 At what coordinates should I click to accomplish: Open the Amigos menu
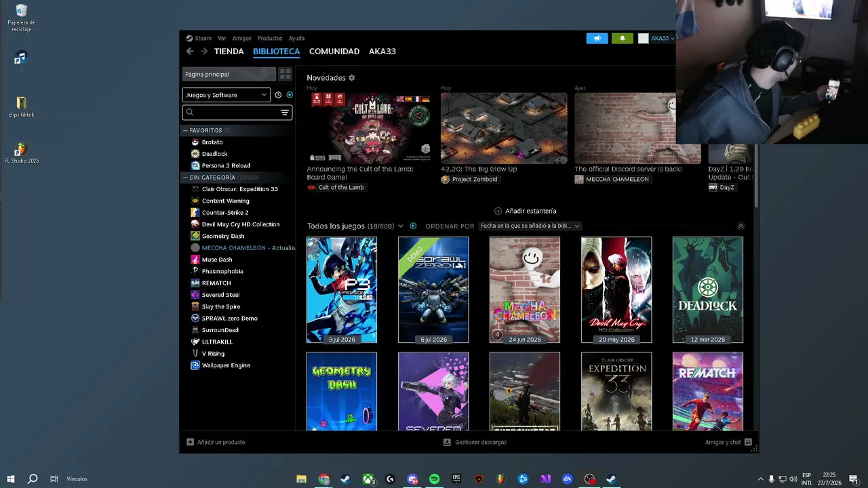point(241,39)
